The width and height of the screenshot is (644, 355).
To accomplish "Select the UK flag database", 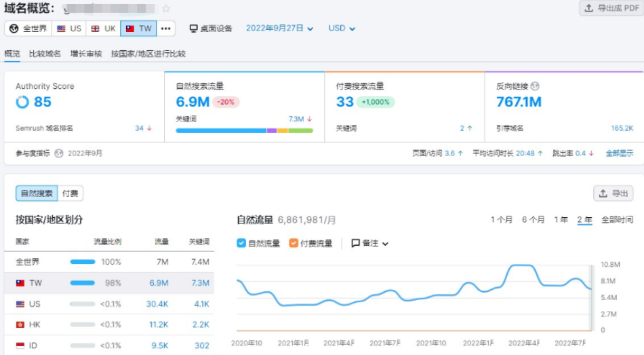I will 103,29.
